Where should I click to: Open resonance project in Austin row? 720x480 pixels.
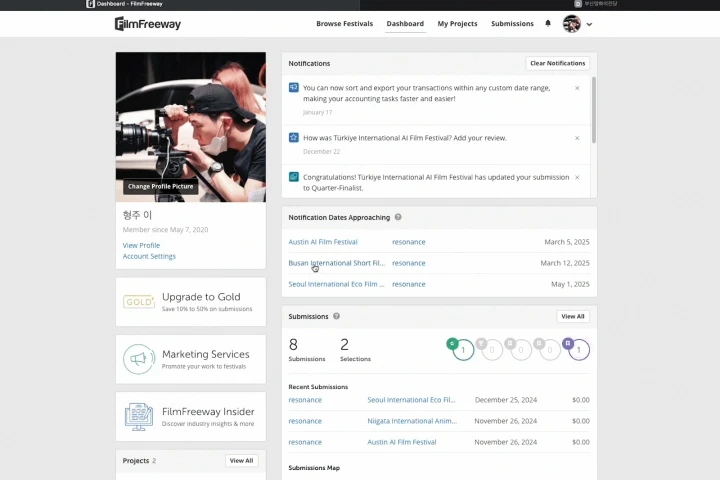point(409,242)
